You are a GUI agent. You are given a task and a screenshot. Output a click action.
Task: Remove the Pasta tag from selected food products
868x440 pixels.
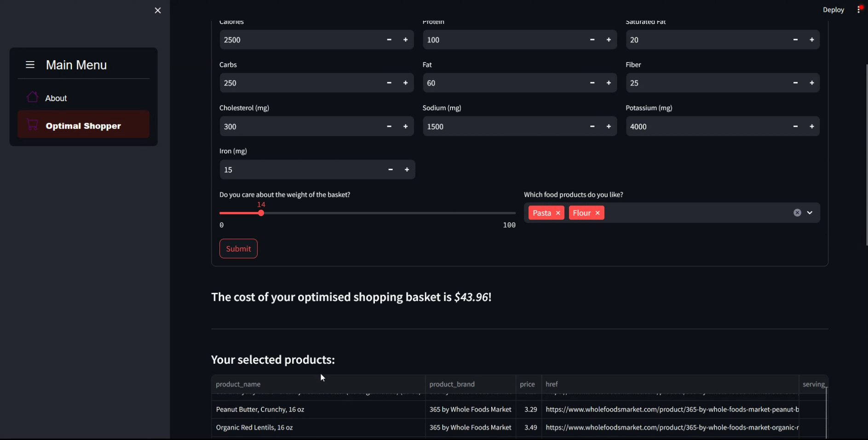pos(558,213)
